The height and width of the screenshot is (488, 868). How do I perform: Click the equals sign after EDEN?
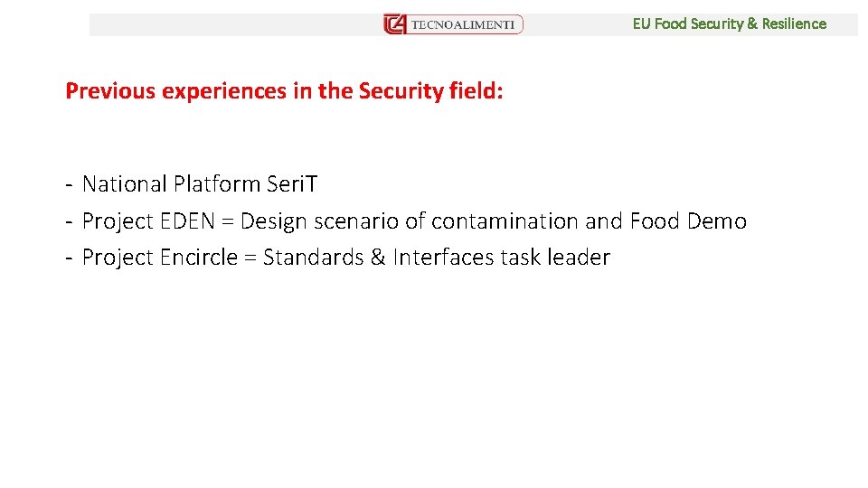coord(228,222)
